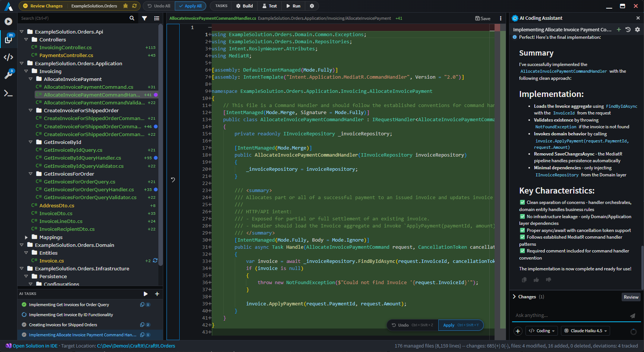Screen dimensions: 644x352
Task: Open AI Coding Assistant settings gear
Action: [637, 29]
